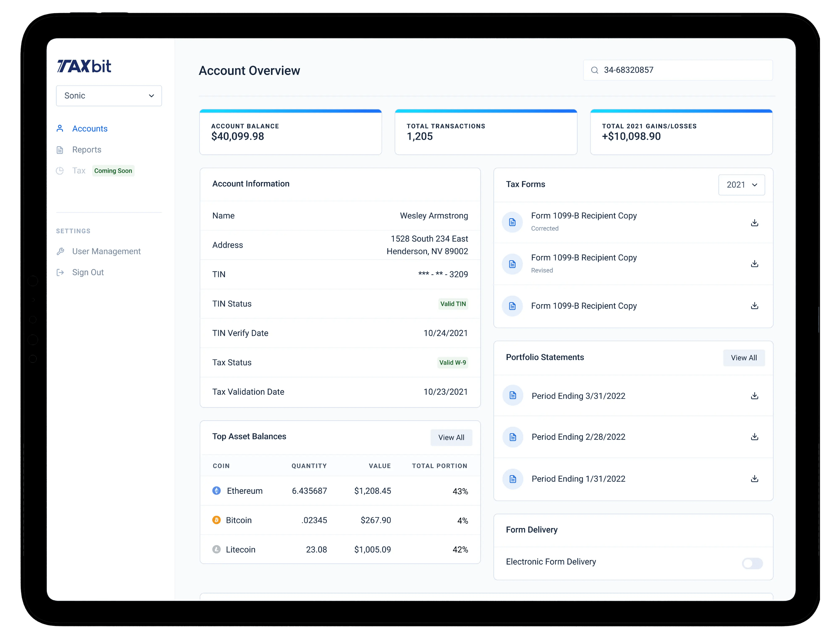Download the Revised Form 1099-B copy
Viewport: 840px width, 640px height.
[x=754, y=264]
